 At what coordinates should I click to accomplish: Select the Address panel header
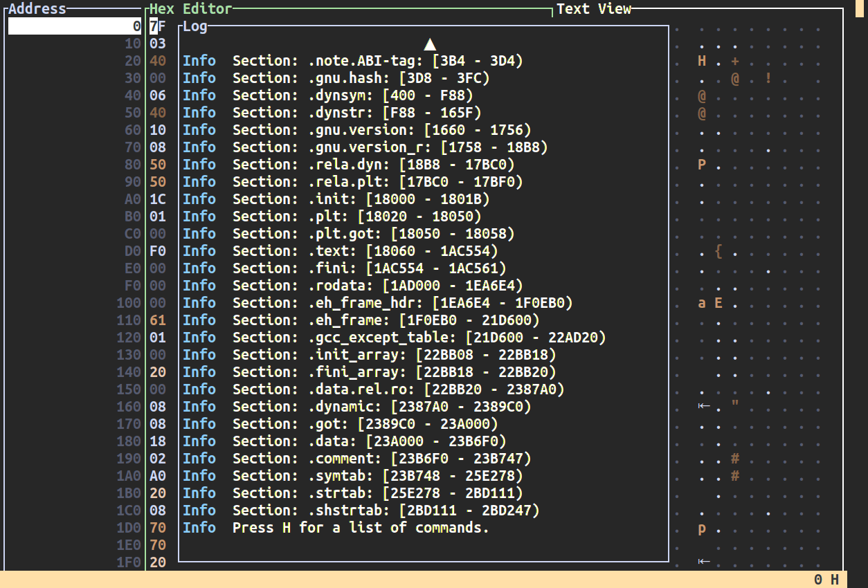tap(37, 9)
